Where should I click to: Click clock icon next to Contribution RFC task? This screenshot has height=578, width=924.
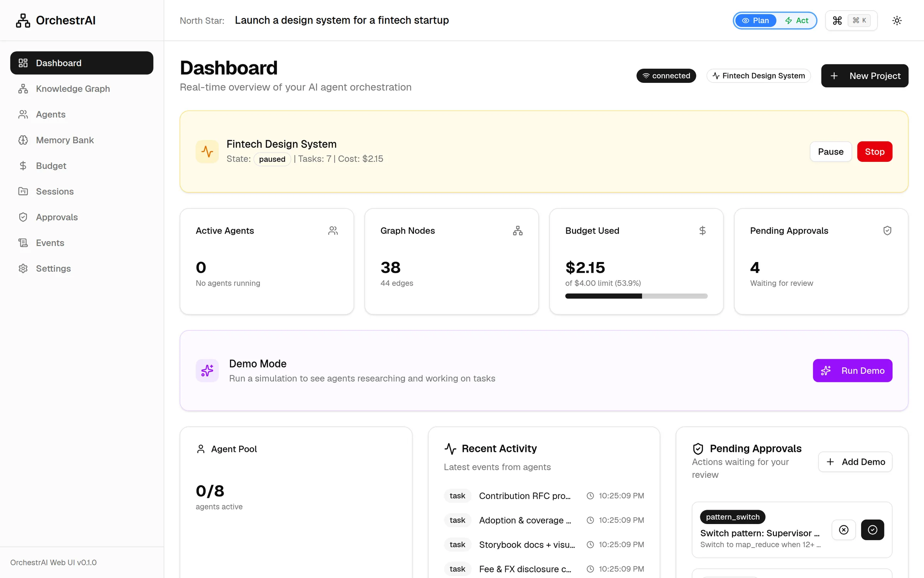click(590, 496)
